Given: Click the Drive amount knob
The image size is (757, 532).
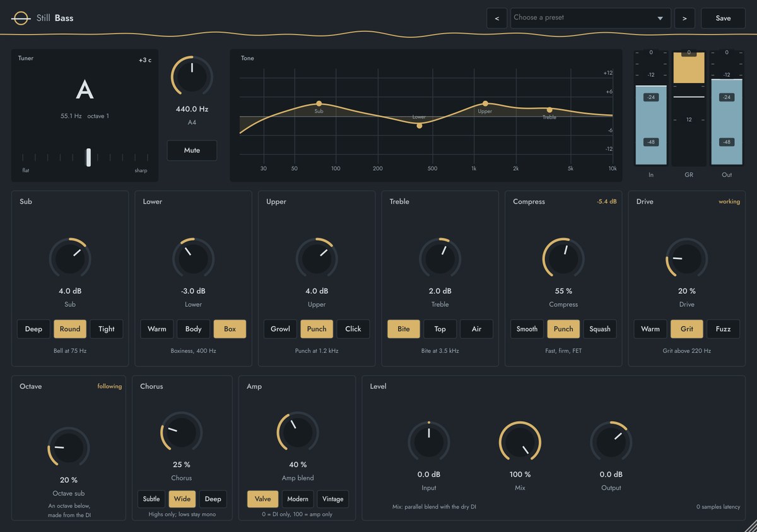Looking at the screenshot, I should 686,258.
